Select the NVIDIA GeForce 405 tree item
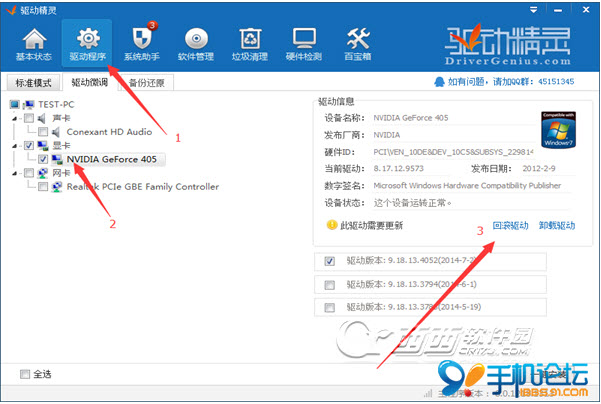Viewport: 601px width, 404px height. coord(112,159)
